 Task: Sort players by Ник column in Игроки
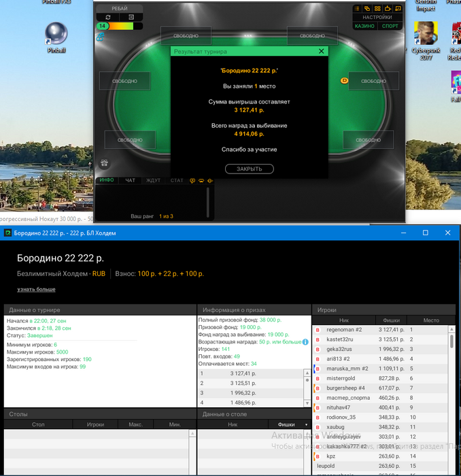[344, 320]
